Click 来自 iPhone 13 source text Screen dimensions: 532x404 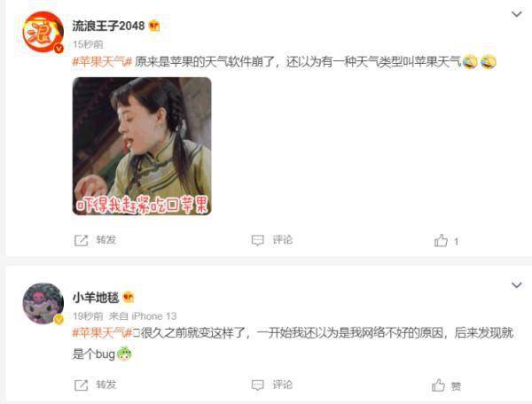pyautogui.click(x=143, y=316)
